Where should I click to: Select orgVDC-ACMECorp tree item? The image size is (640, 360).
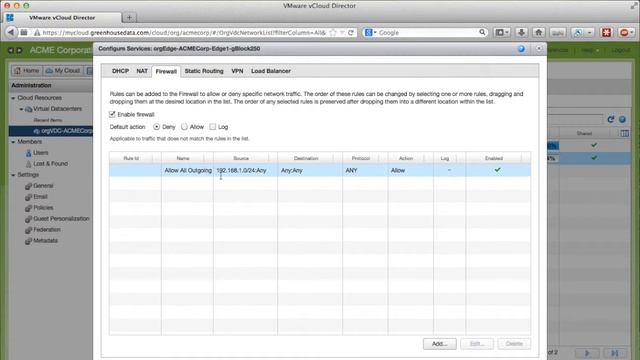click(51, 131)
